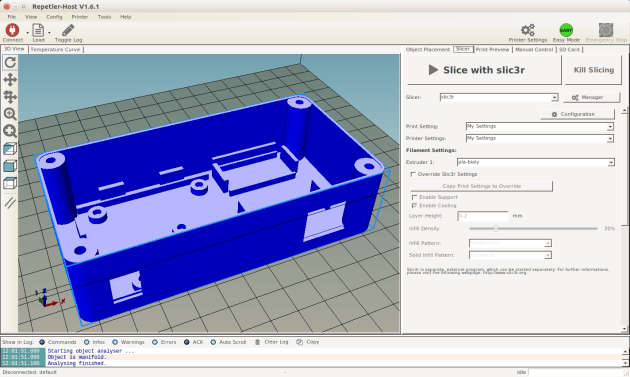630x377 pixels.
Task: Toggle Warnings in log filter
Action: [128, 342]
